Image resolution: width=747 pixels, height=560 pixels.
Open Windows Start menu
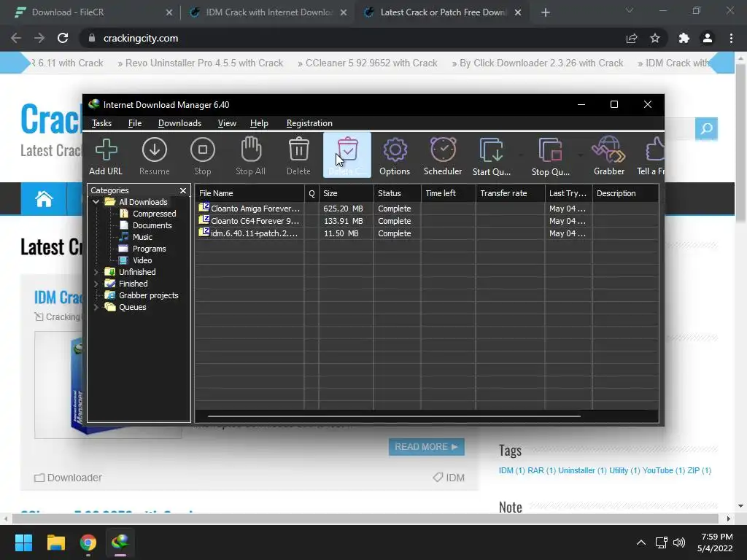pos(23,542)
